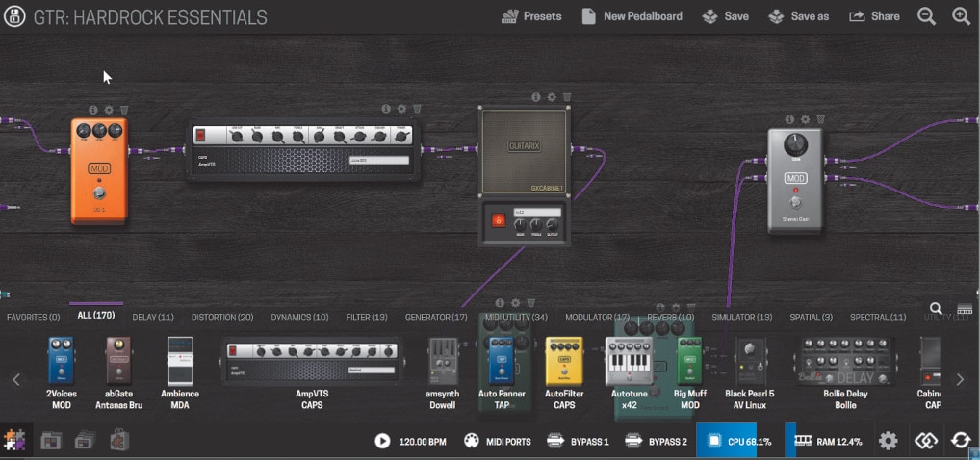Viewport: 980px width, 460px height.
Task: Click the Save button
Action: [725, 16]
